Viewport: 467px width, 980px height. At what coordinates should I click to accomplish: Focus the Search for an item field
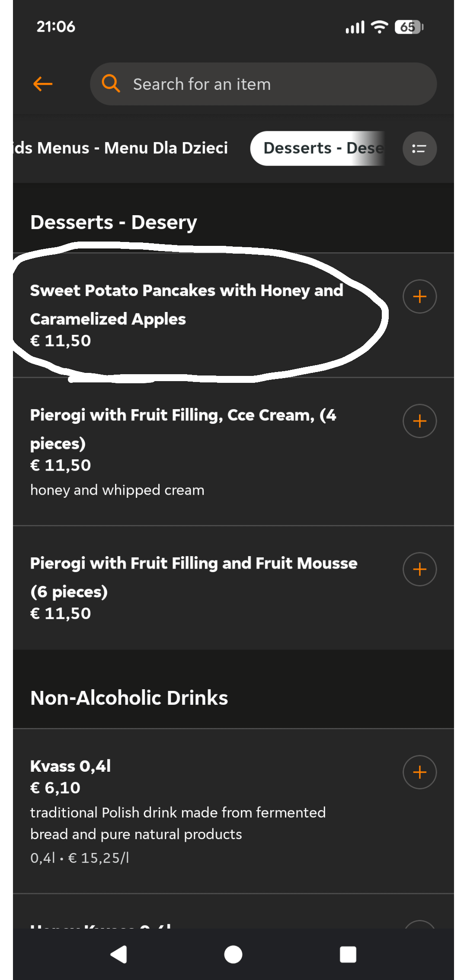[x=277, y=84]
